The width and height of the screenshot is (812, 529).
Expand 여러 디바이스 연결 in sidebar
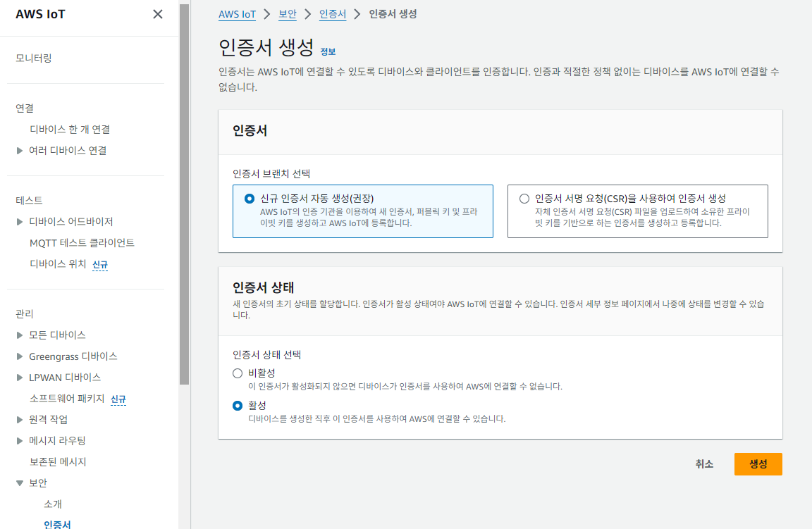(20, 151)
